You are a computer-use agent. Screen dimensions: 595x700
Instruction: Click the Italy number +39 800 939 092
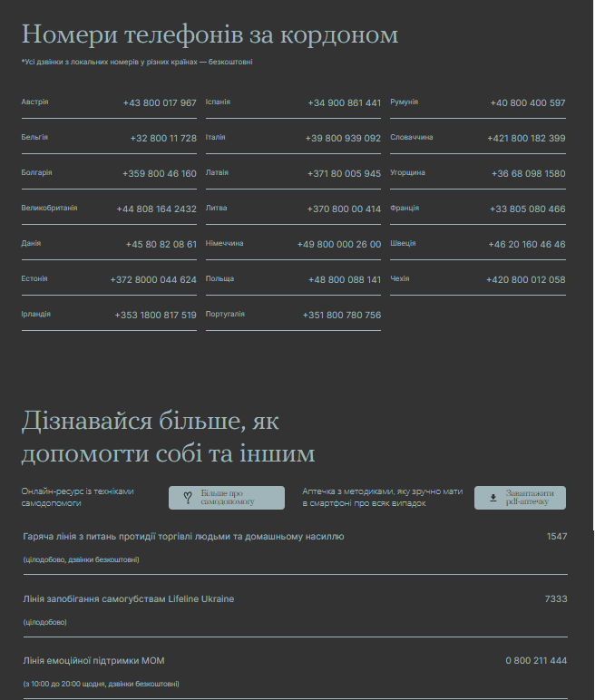[x=344, y=139]
